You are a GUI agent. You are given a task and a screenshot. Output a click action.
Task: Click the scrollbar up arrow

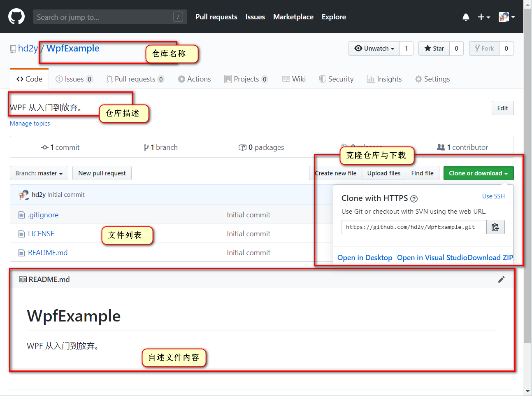click(527, 4)
